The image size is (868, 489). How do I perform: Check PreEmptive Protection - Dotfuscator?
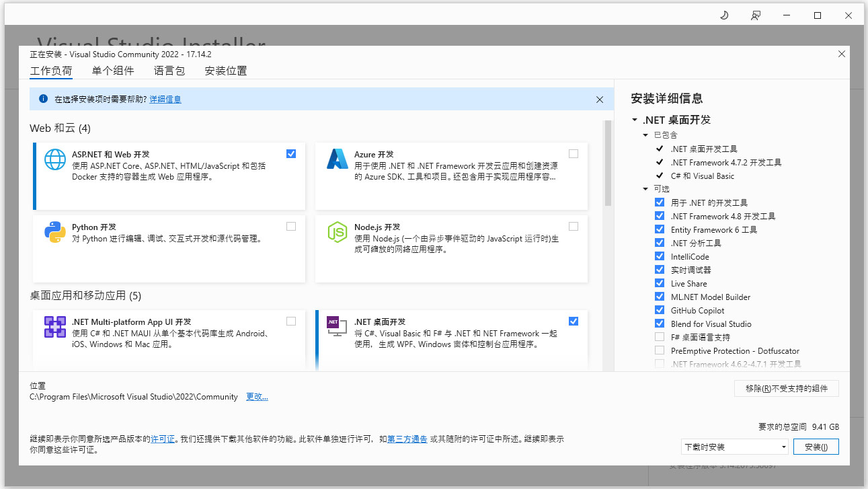click(x=660, y=350)
